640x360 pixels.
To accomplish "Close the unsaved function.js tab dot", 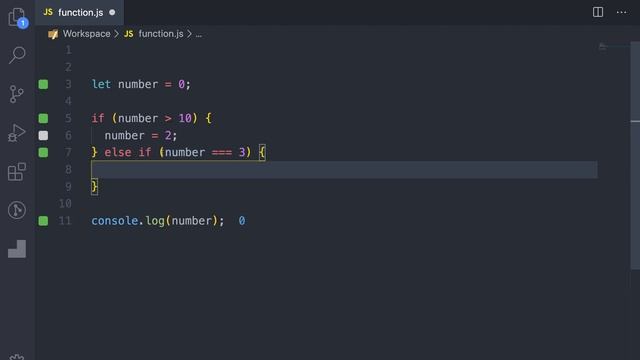I will (x=112, y=13).
